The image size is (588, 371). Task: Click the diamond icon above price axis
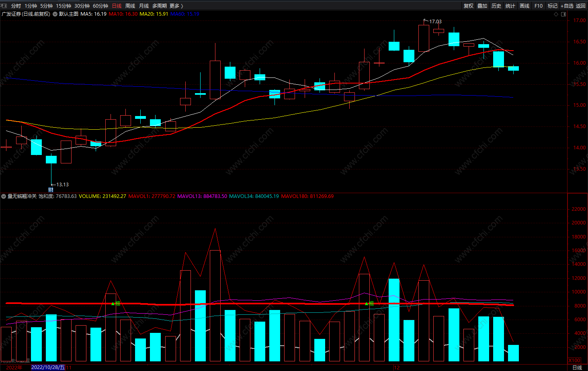[556, 14]
